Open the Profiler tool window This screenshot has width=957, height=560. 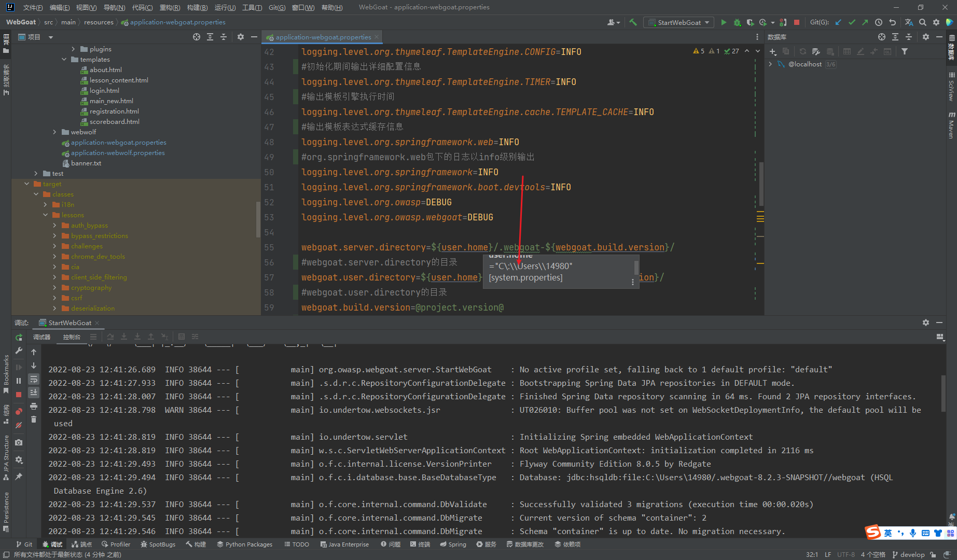click(x=116, y=544)
